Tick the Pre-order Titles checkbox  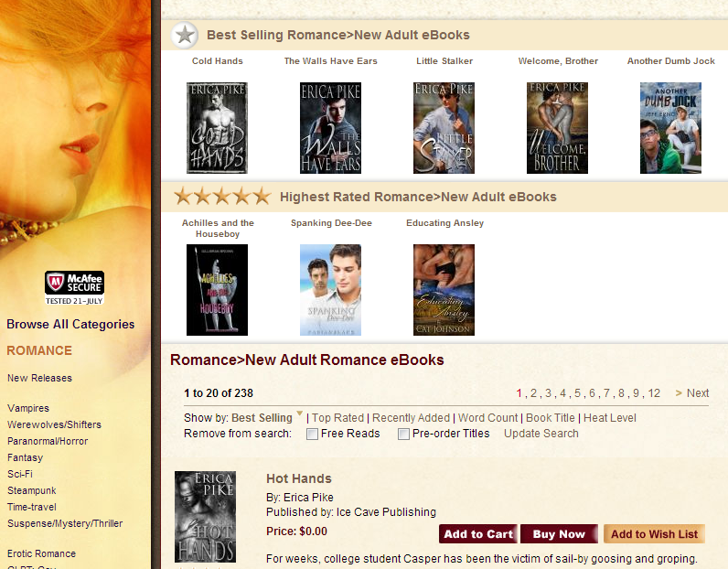[404, 434]
